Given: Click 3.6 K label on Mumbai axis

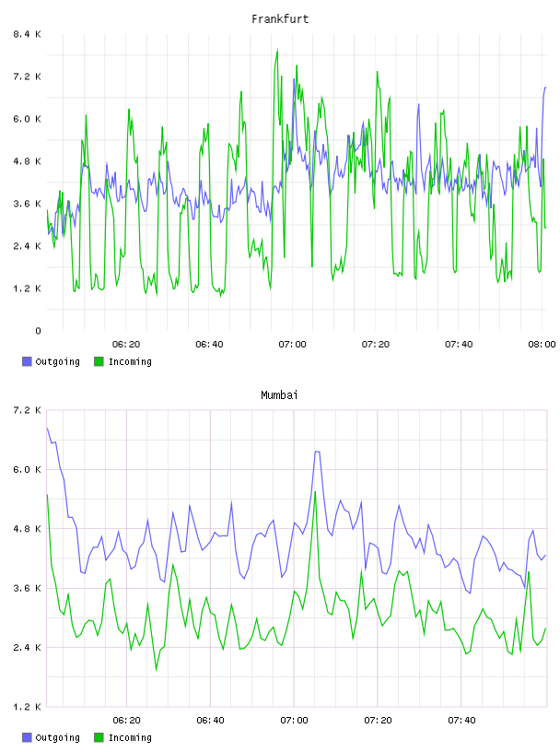Looking at the screenshot, I should (x=28, y=588).
